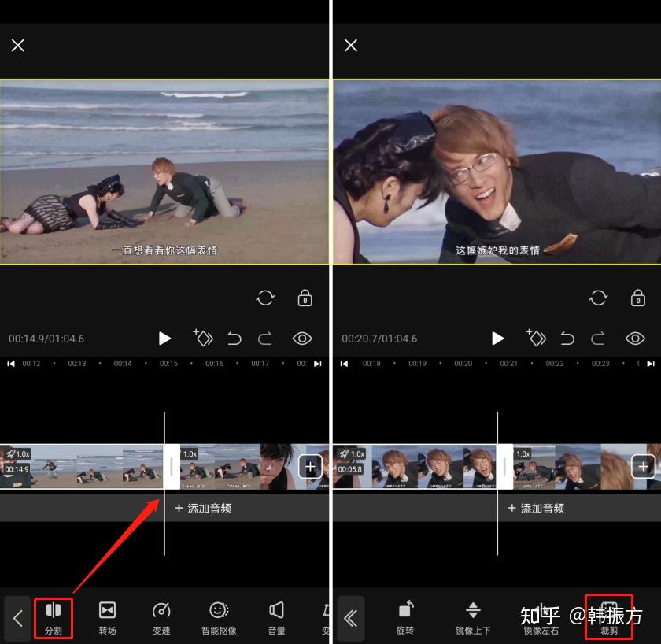Tap the rotate-refresh icon in left screen
Image resolution: width=661 pixels, height=644 pixels.
click(265, 298)
